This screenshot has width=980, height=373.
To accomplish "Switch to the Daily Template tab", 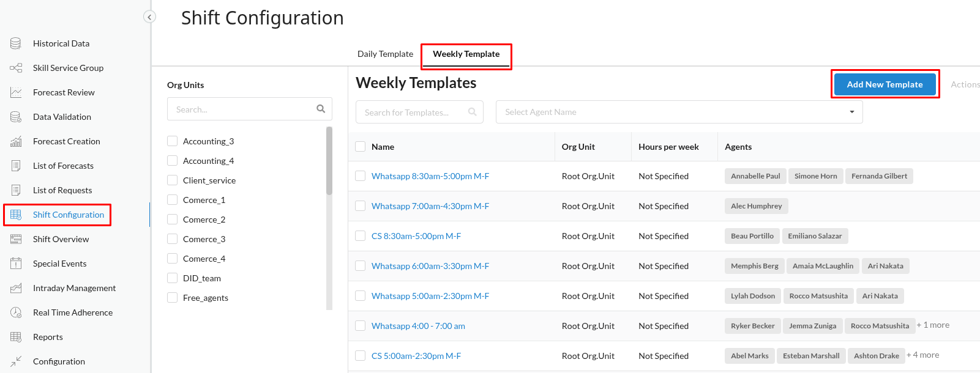I will 385,54.
